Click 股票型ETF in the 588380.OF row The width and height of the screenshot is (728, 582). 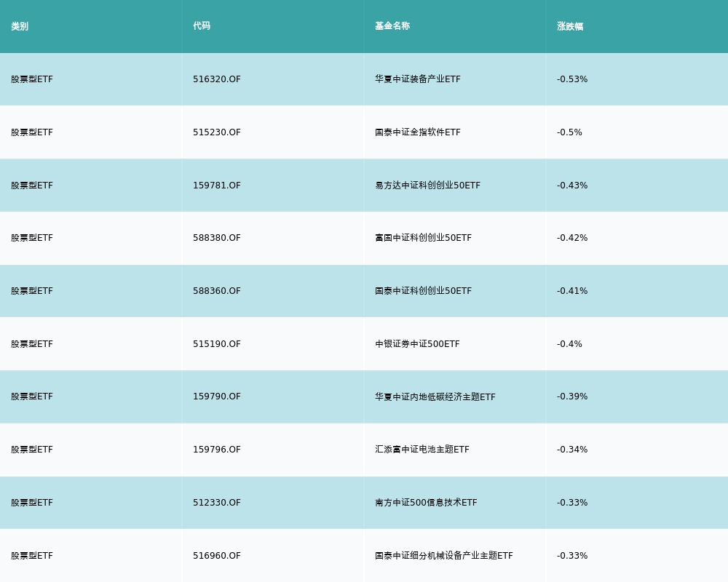coord(32,238)
